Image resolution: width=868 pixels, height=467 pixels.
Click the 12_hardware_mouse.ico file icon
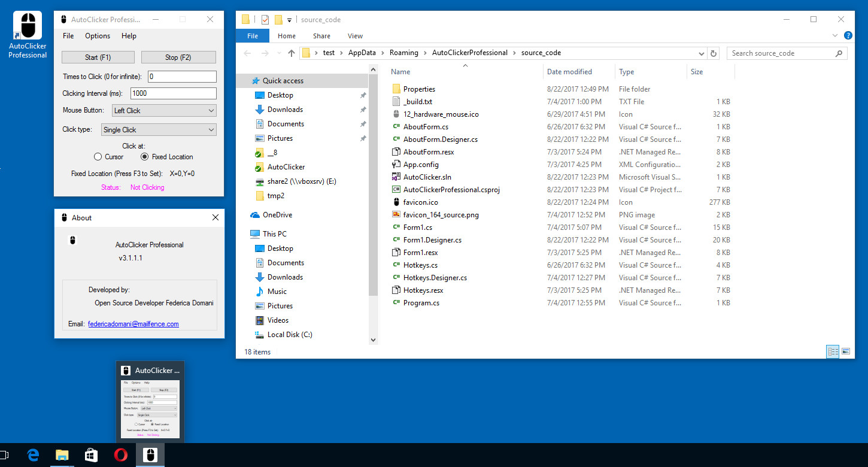click(396, 114)
